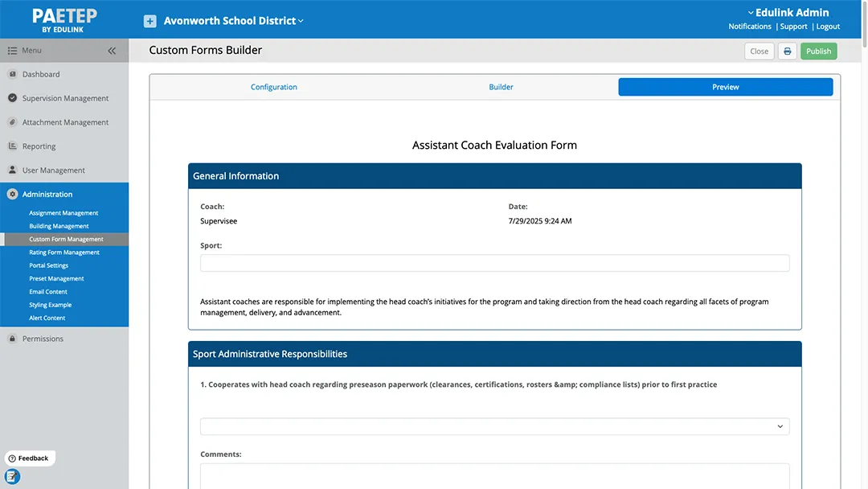
Task: Click the Attachment Management paperclip icon
Action: (12, 122)
